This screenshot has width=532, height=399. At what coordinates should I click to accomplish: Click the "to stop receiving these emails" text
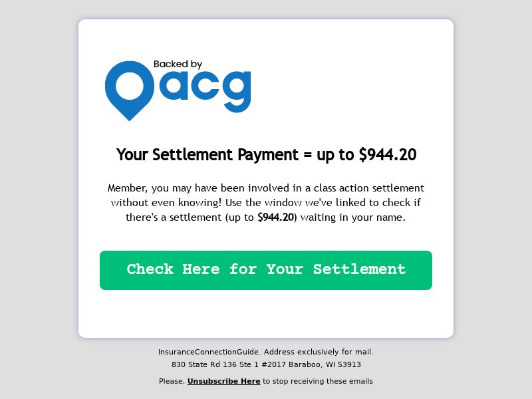[x=318, y=381]
